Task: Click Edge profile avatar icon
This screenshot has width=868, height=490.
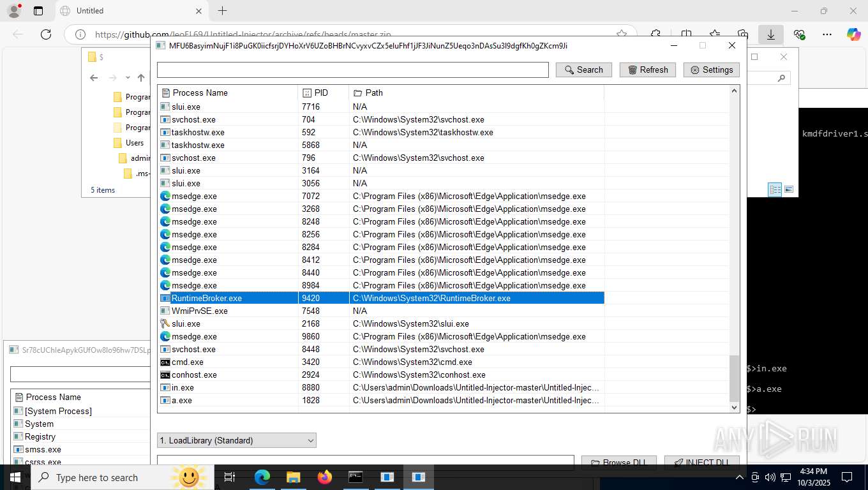Action: point(14,11)
